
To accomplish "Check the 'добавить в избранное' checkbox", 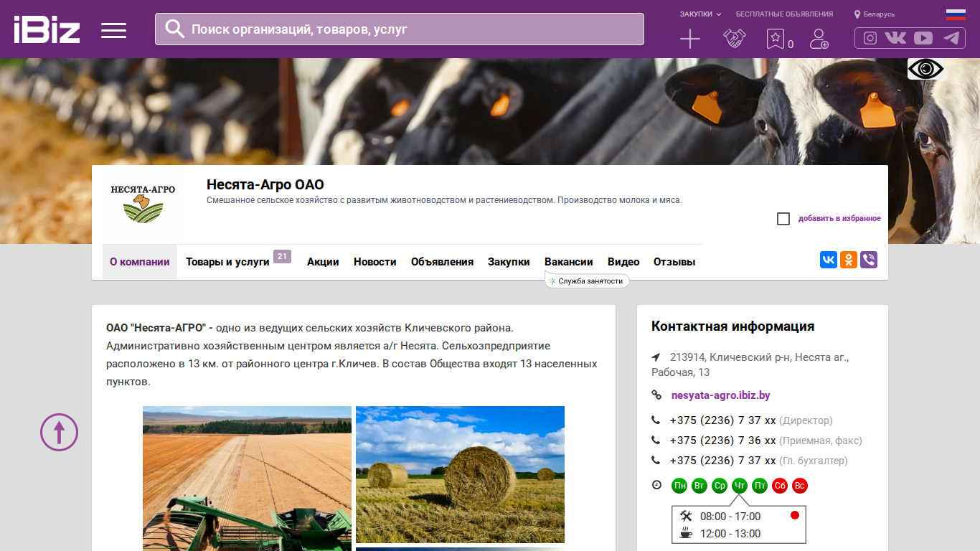I will (783, 219).
